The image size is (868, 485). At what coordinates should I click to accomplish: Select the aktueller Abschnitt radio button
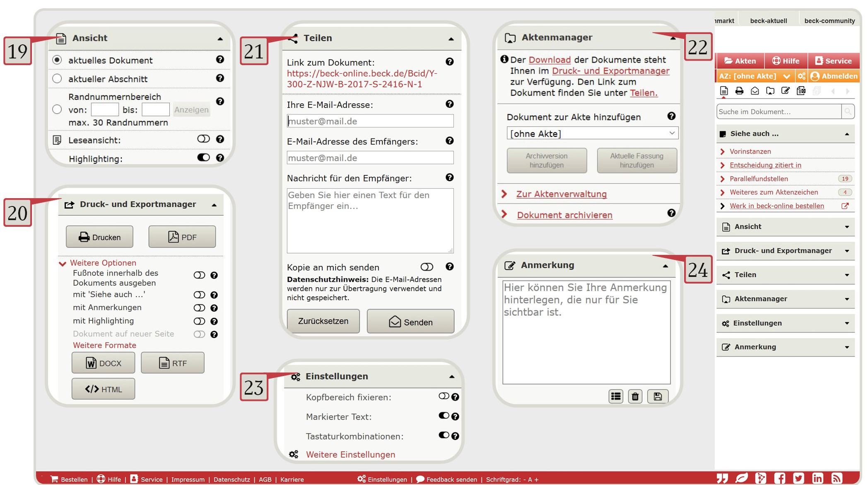[x=58, y=78]
